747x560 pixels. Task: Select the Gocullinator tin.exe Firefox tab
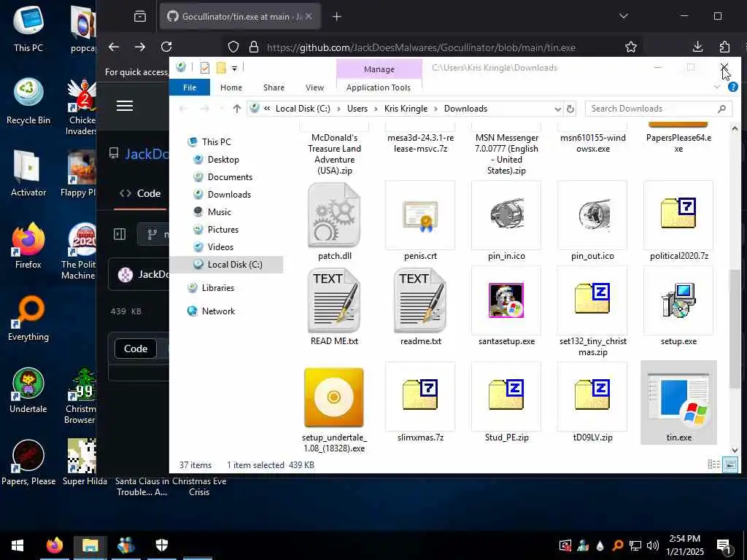(239, 17)
